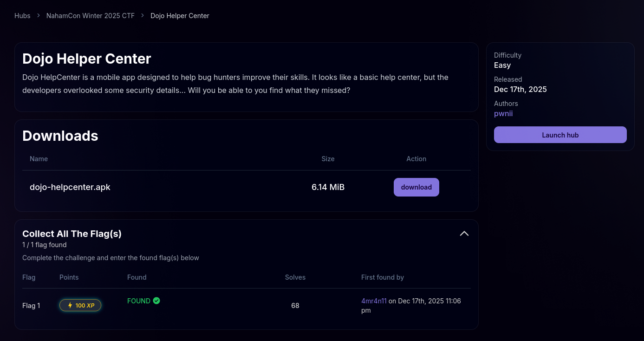Click the 68 solves count
Viewport: 644px width, 341px height.
click(295, 306)
